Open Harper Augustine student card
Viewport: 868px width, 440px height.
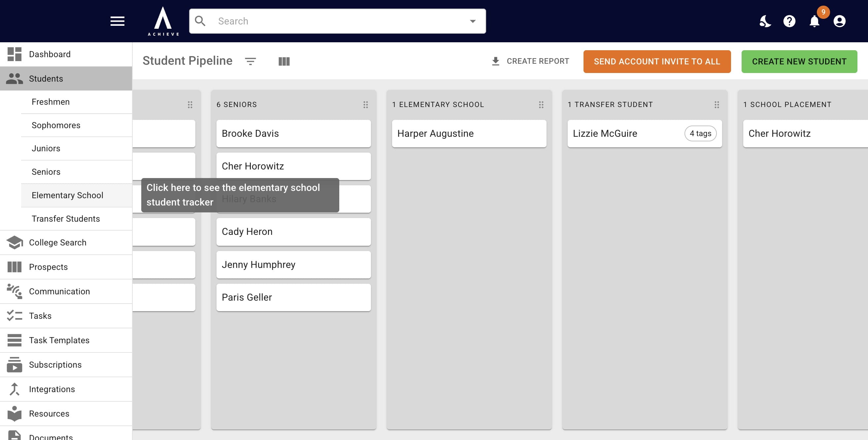469,133
